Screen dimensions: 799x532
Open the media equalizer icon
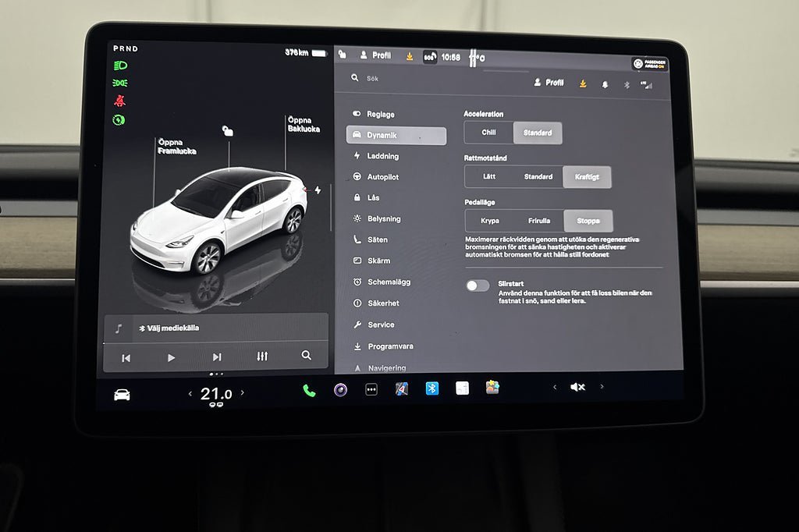click(262, 356)
